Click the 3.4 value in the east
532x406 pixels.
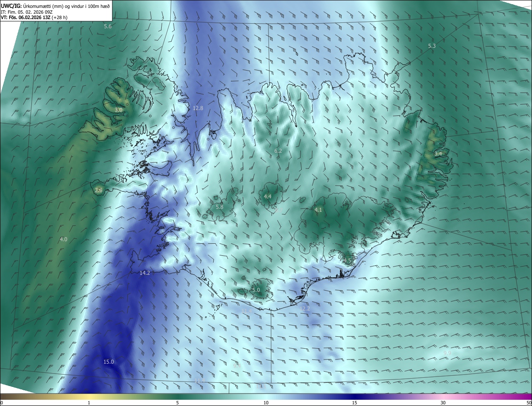tap(438, 154)
